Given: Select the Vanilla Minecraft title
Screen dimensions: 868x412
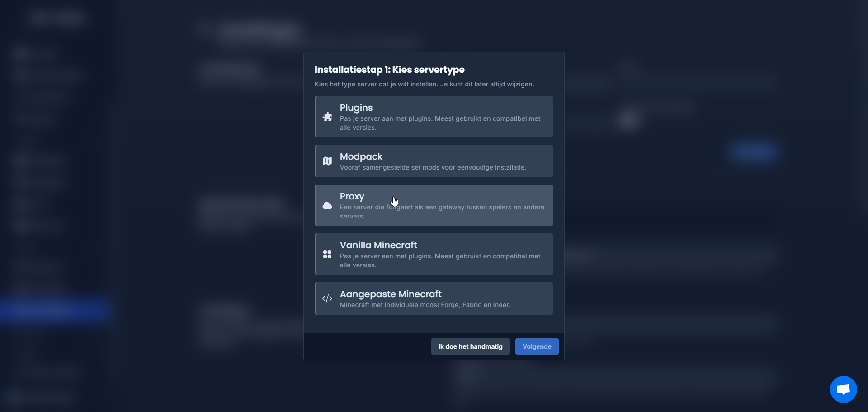Looking at the screenshot, I should click(x=378, y=245).
